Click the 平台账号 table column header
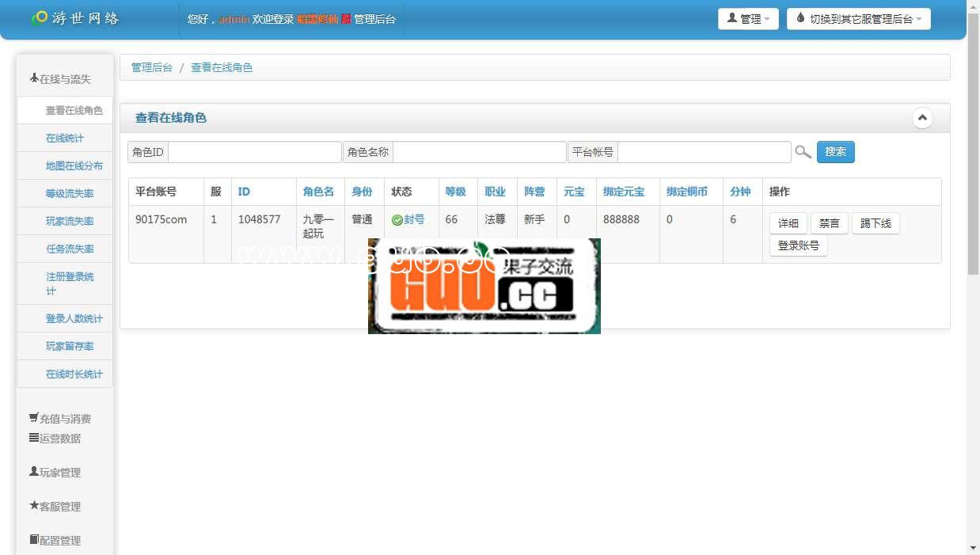This screenshot has width=980, height=555. (x=156, y=192)
